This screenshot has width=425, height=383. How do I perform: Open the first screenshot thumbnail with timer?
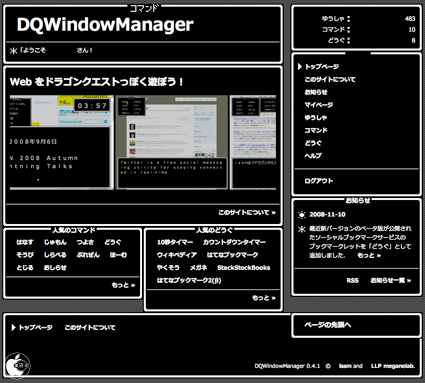click(62, 142)
